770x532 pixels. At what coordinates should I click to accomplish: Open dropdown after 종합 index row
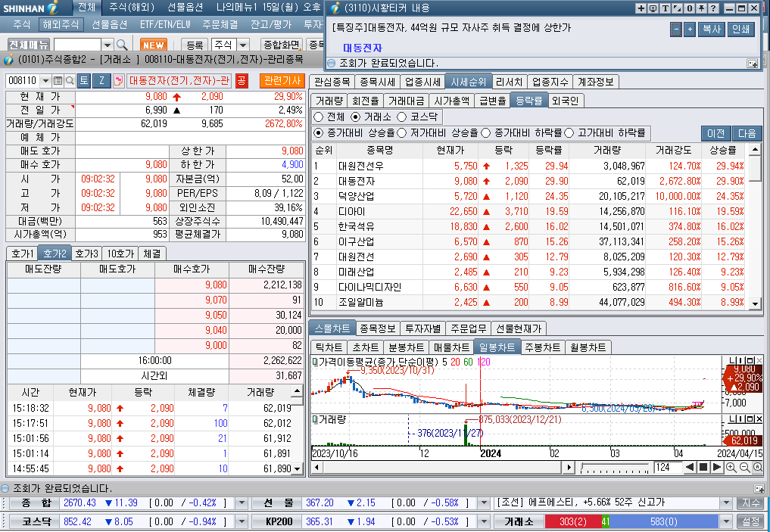click(x=241, y=502)
